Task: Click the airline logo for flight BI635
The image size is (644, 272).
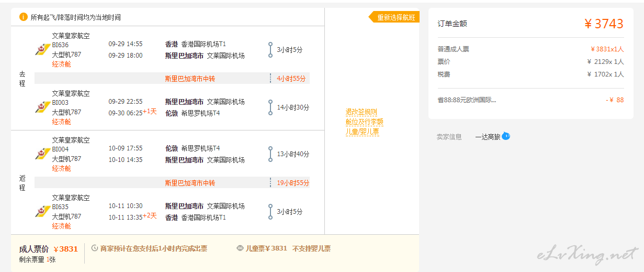Action: click(42, 212)
